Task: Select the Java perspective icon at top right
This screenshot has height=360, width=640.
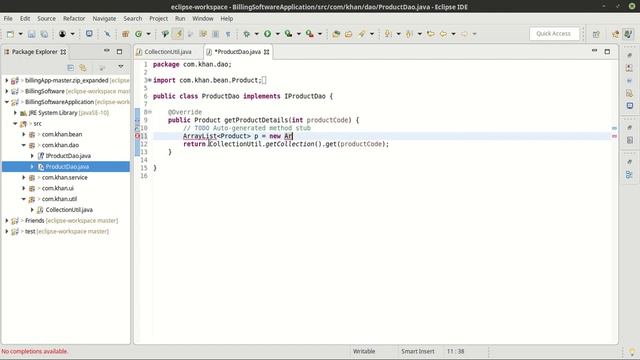Action: point(629,34)
